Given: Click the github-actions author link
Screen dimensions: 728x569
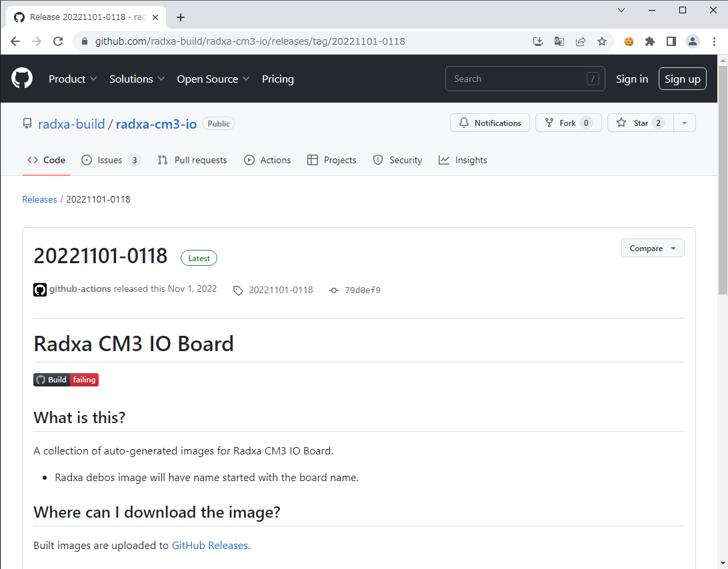Looking at the screenshot, I should click(80, 288).
